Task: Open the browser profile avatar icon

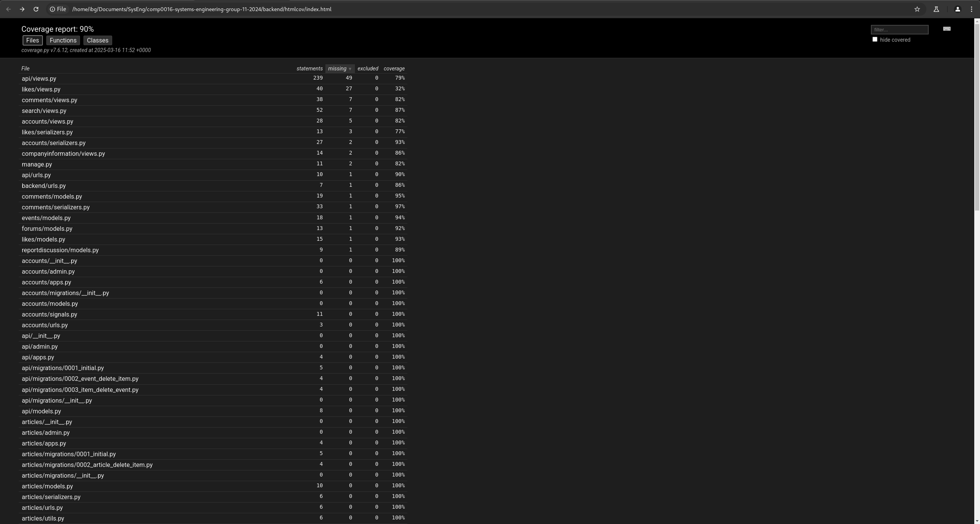Action: click(957, 9)
